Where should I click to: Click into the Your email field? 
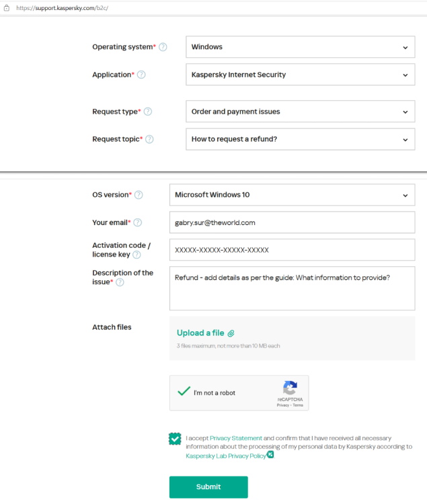point(292,222)
